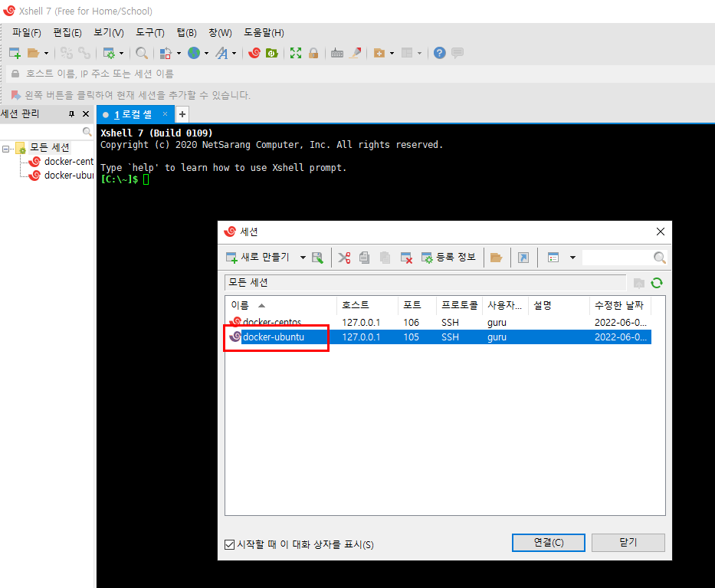Close the 세션 관리 side panel
The image size is (715, 588).
86,114
